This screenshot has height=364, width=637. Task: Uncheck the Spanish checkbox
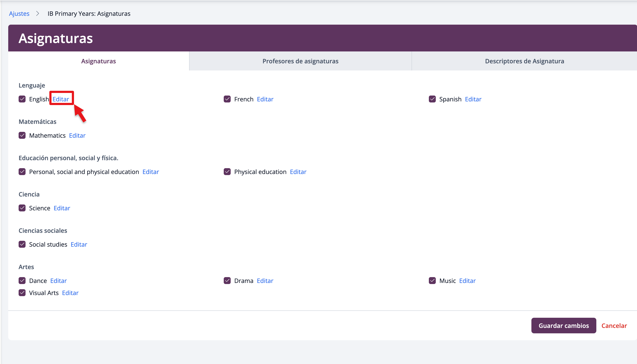click(x=432, y=99)
